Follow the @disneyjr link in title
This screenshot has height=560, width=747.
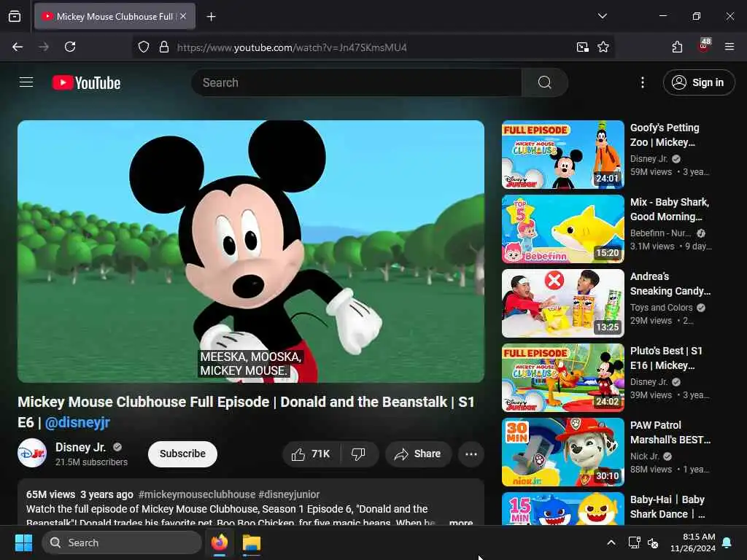[x=77, y=422]
